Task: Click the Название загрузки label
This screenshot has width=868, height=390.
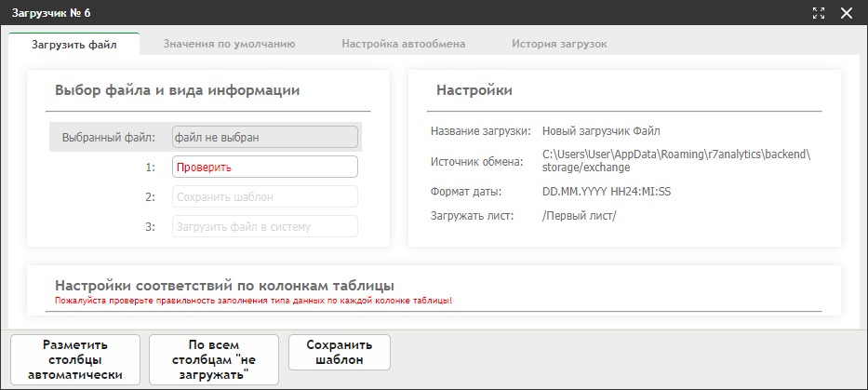Action: [481, 131]
